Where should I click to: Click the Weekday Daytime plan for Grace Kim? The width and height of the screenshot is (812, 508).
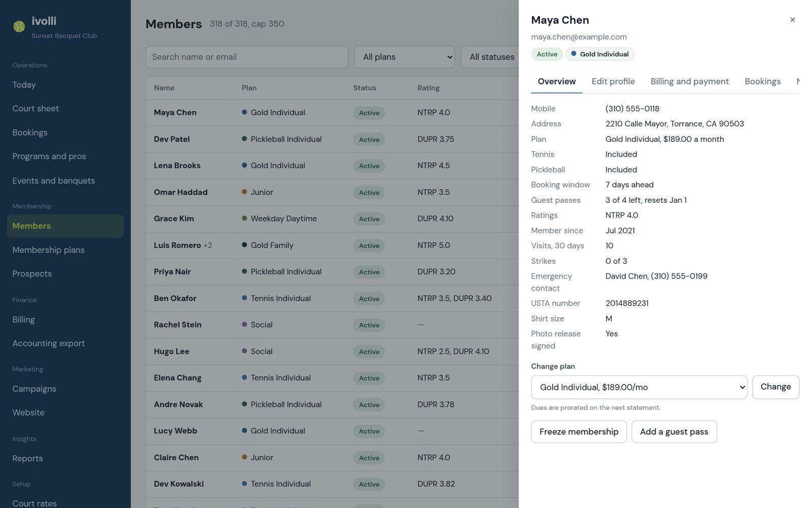pyautogui.click(x=279, y=219)
